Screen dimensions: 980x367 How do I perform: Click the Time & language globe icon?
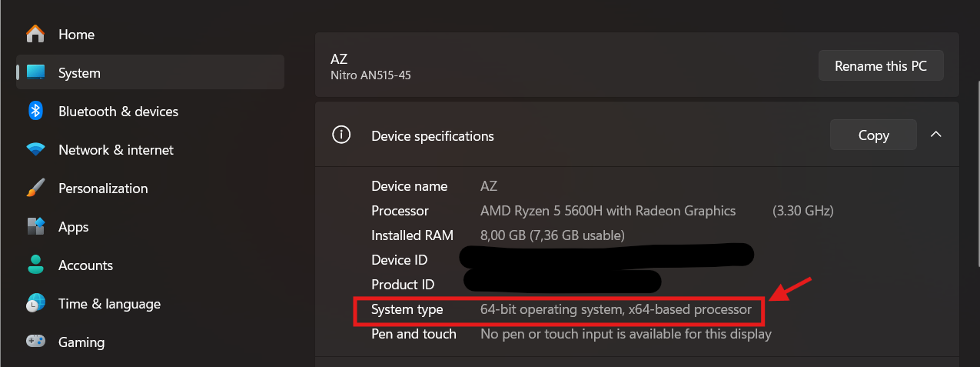tap(35, 304)
